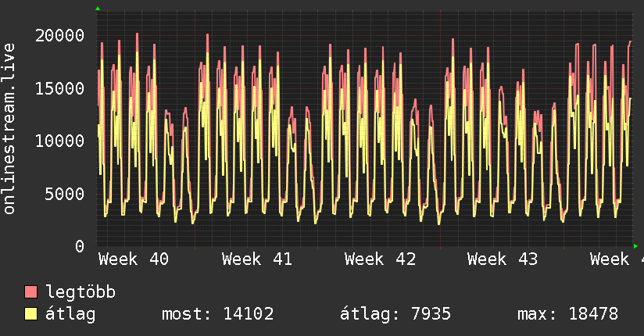Click the 0 y-axis tick label
Image resolution: width=644 pixels, height=336 pixels.
80,246
